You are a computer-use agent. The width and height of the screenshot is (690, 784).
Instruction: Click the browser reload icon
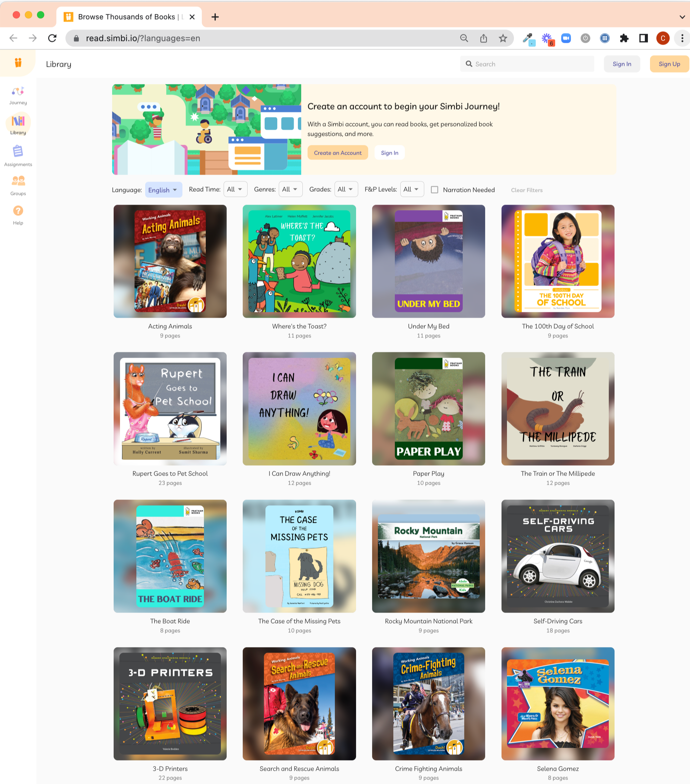pyautogui.click(x=52, y=38)
